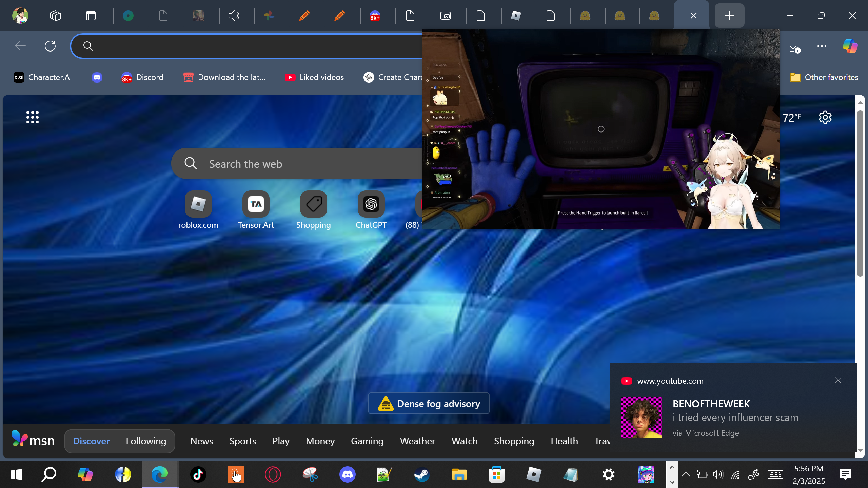
Task: Open Steam from the taskbar
Action: 422,474
